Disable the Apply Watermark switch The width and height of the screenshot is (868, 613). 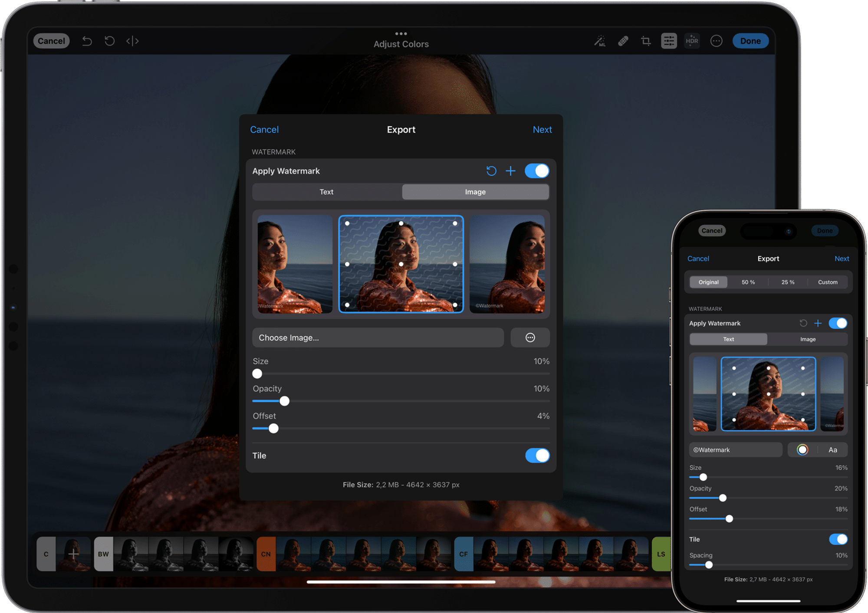[537, 171]
